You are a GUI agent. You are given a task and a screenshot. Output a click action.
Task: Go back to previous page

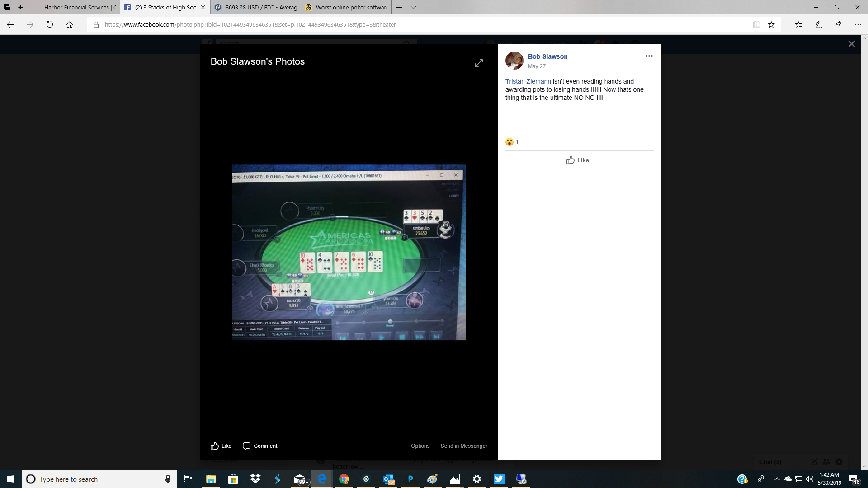click(x=10, y=24)
